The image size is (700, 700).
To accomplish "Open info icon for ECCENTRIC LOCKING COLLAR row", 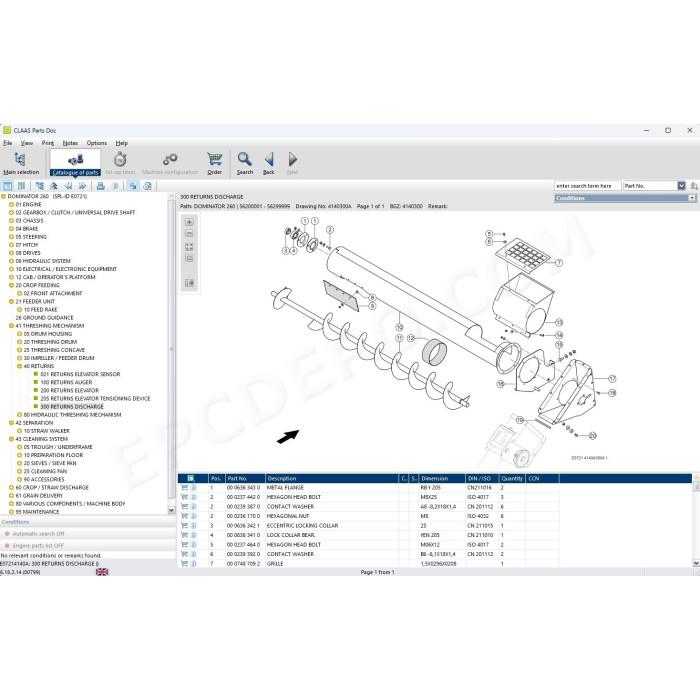I will (193, 525).
